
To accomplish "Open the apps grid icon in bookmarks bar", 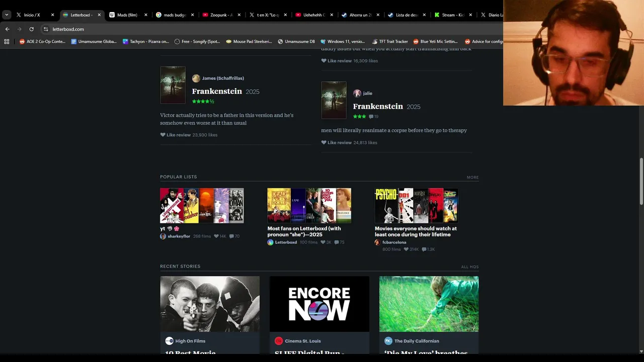I will [x=7, y=42].
